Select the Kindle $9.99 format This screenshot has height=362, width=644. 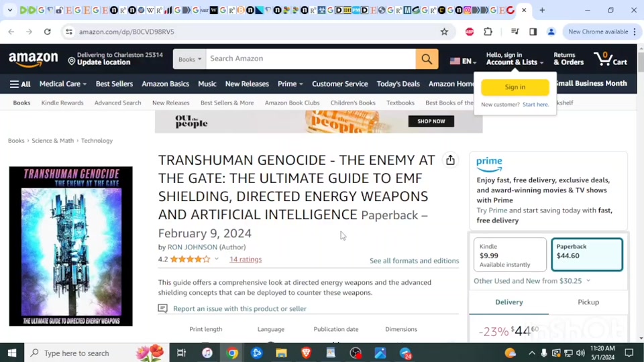pos(510,255)
